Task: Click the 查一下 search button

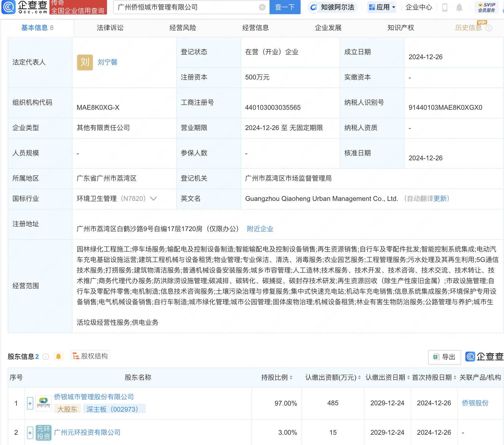Action: pos(285,7)
